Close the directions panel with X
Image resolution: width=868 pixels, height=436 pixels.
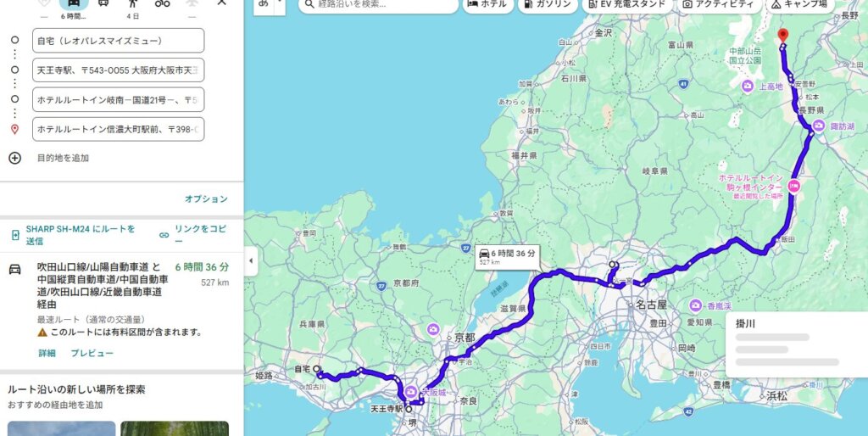tap(221, 3)
